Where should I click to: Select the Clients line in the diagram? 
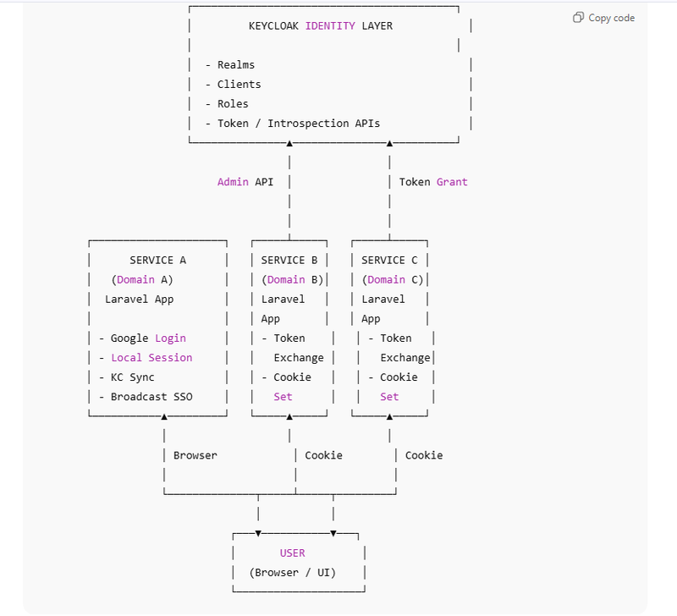coord(239,85)
